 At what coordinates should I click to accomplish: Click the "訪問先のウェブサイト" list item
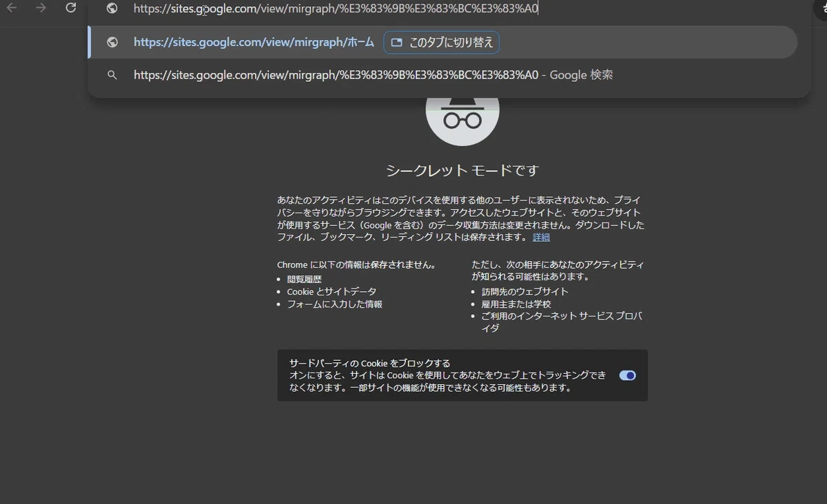coord(524,291)
